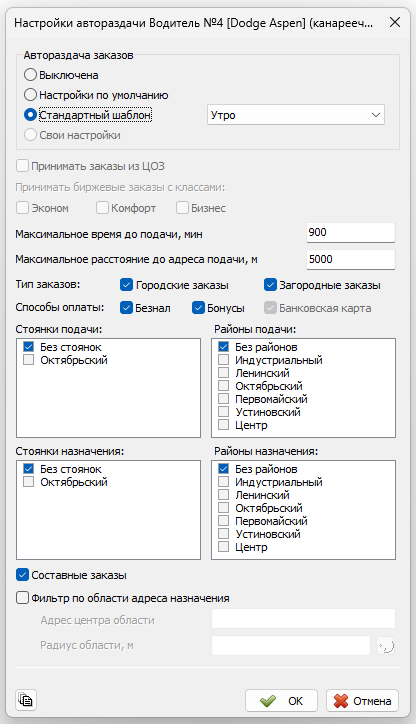Check 'Октябрьский' in Стоянки назначения list
The width and height of the screenshot is (416, 724).
tap(29, 482)
